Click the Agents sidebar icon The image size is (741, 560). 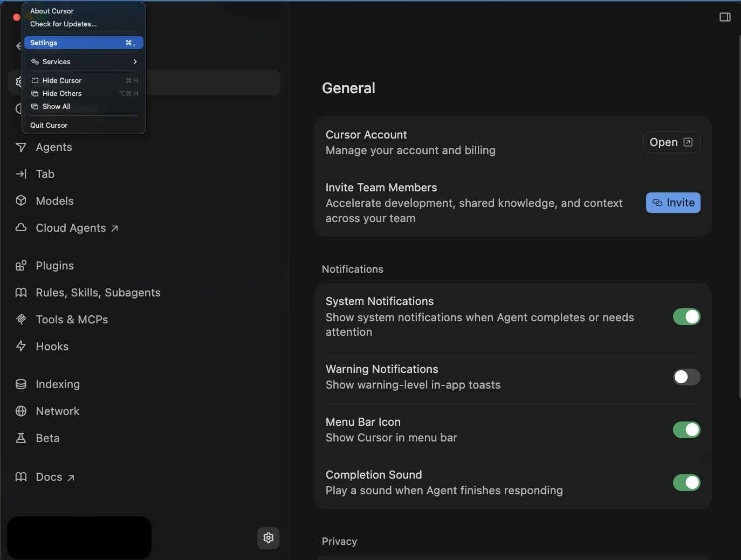click(x=21, y=147)
